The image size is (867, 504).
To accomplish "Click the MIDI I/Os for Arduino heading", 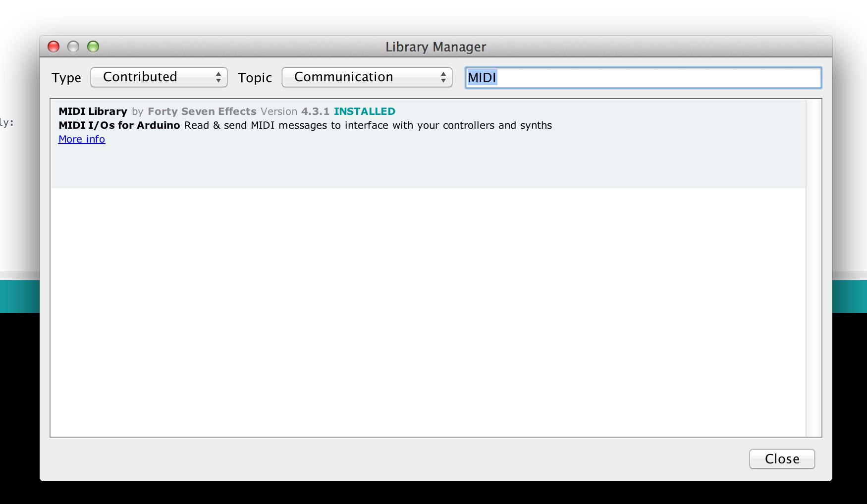I will coord(119,125).
